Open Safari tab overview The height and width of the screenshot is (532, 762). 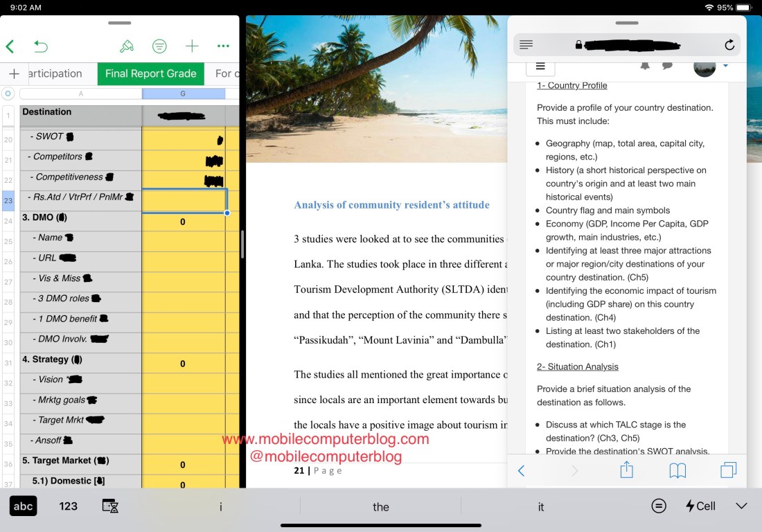(x=728, y=470)
